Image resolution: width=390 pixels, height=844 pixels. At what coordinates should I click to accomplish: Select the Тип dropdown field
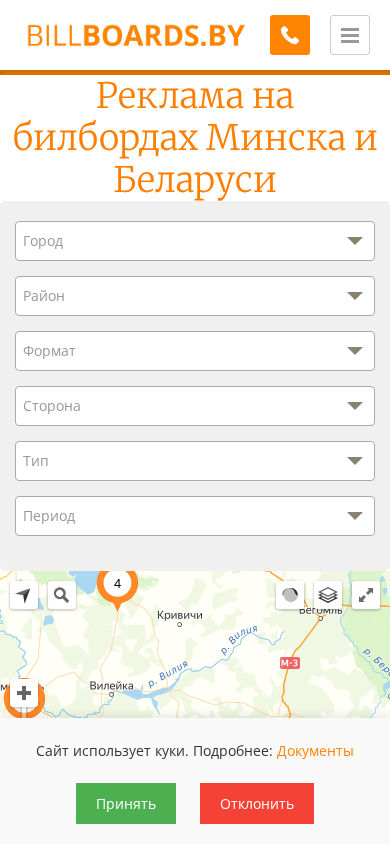(x=195, y=461)
